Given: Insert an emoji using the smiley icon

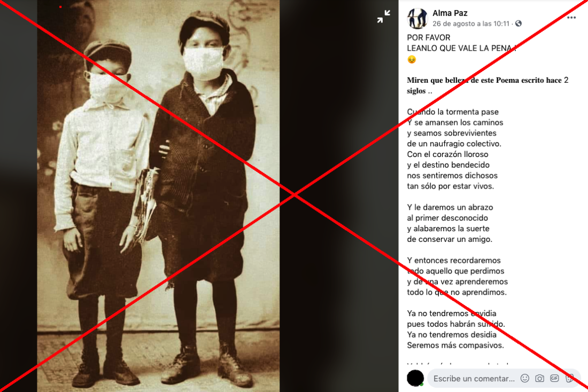Looking at the screenshot, I should click(524, 379).
